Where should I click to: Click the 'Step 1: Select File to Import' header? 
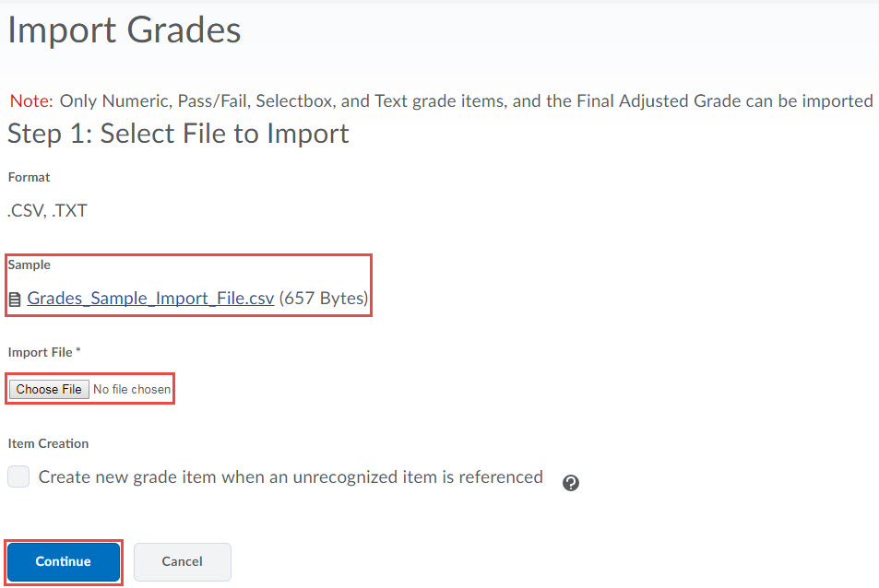(177, 134)
